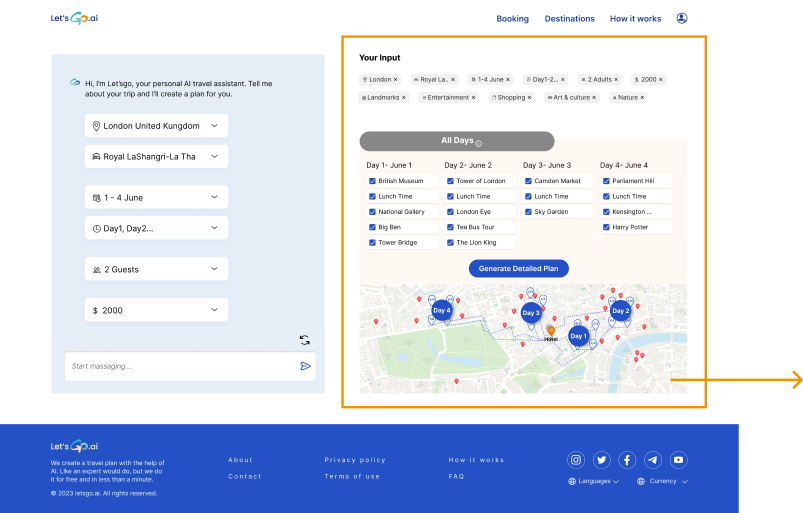Uncheck Harry Potter on Day 4
The image size is (803, 513).
tap(606, 227)
